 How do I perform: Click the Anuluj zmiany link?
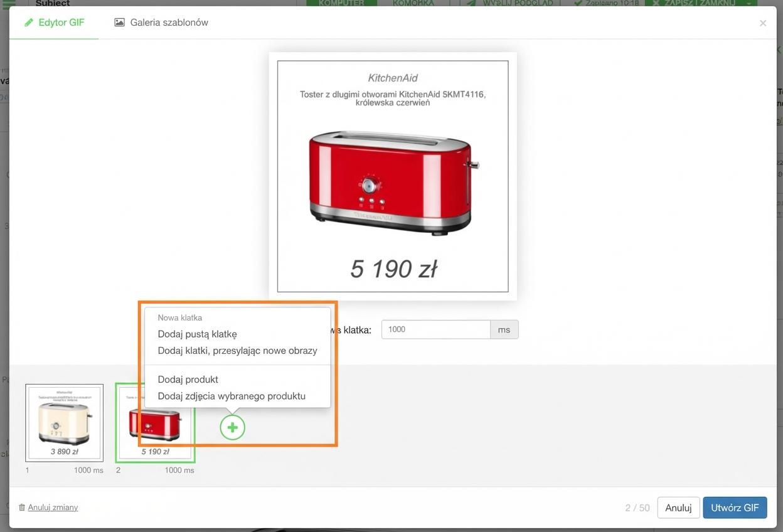pyautogui.click(x=53, y=507)
